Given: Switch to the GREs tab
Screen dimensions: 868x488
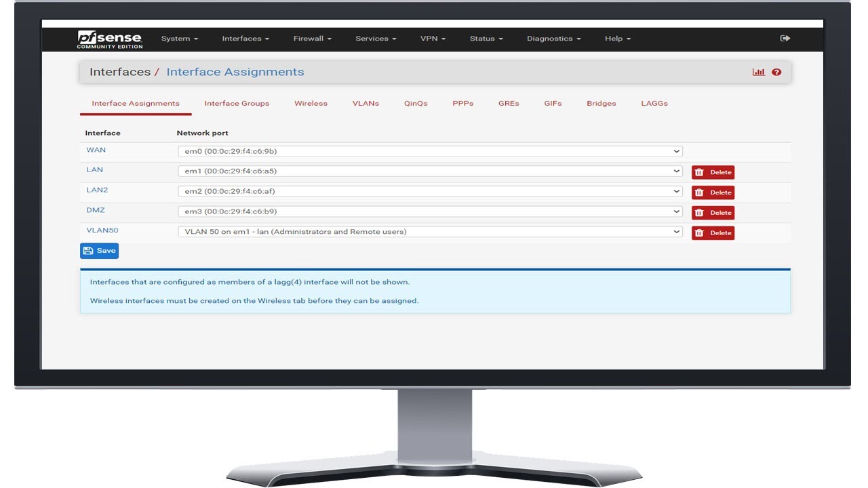Looking at the screenshot, I should 509,104.
